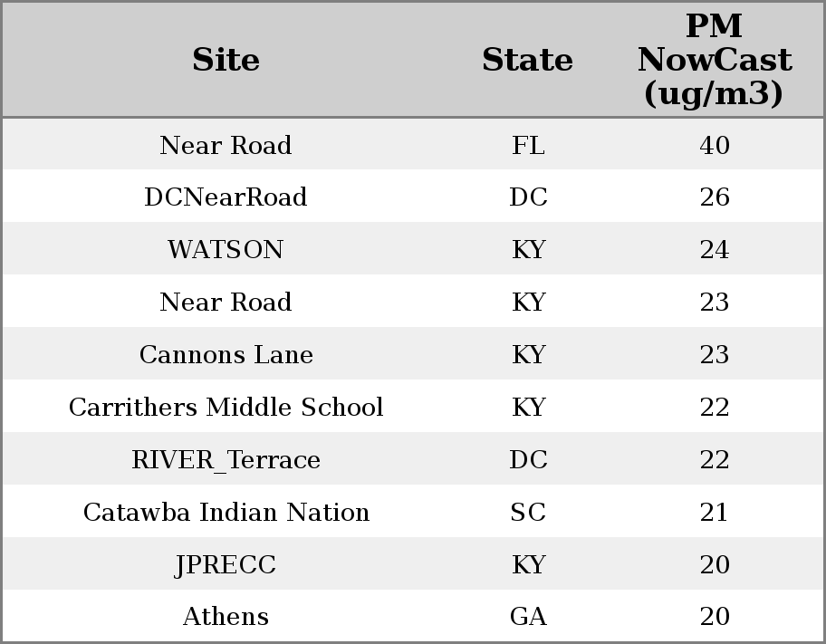
Task: Click the PM NowCast column header
Action: (715, 60)
